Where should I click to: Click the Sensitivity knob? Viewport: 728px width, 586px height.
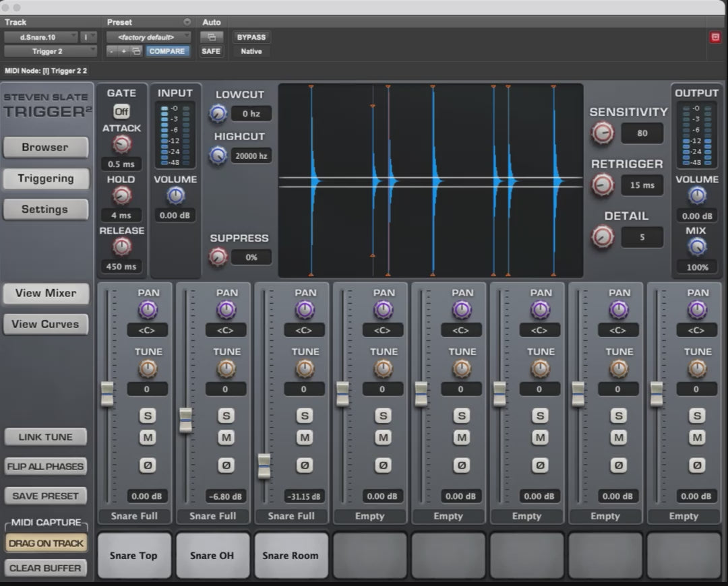coord(602,133)
